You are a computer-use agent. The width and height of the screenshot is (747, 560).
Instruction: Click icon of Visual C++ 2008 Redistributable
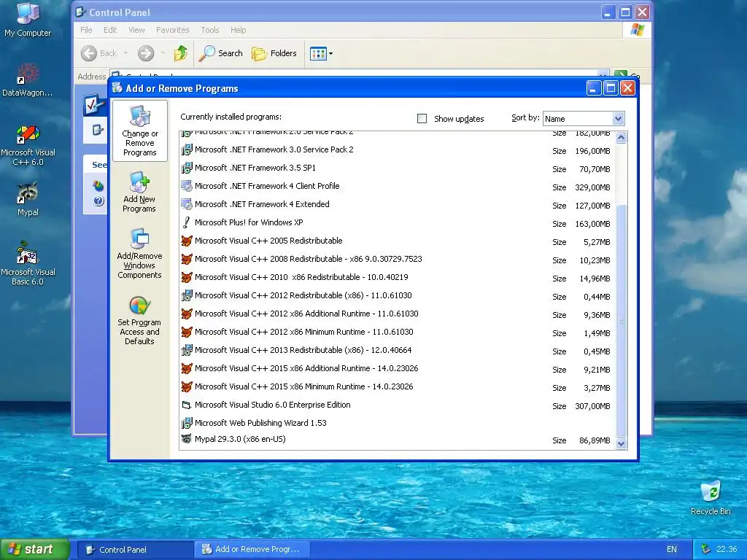point(187,259)
